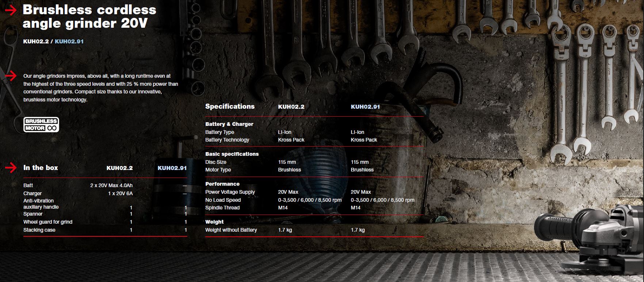Click the Brushless motor value for KUH02.91
Screen dimensions: 644x282
tap(362, 170)
